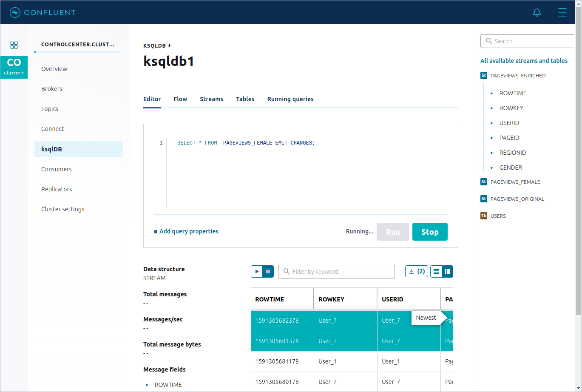This screenshot has height=392, width=582.
Task: Click the CONTROLCENTER.CLUST... cluster name
Action: pos(78,44)
